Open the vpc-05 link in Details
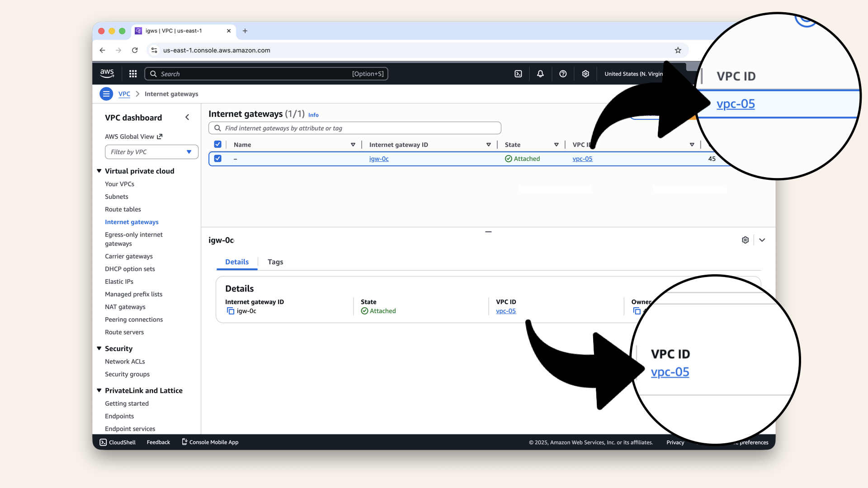868x488 pixels. (x=505, y=311)
